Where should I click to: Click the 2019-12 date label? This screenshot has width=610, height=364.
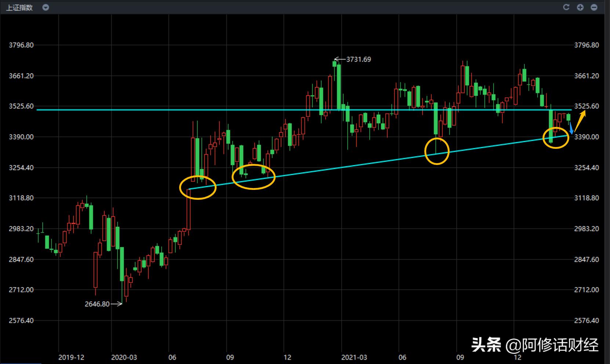(x=71, y=357)
